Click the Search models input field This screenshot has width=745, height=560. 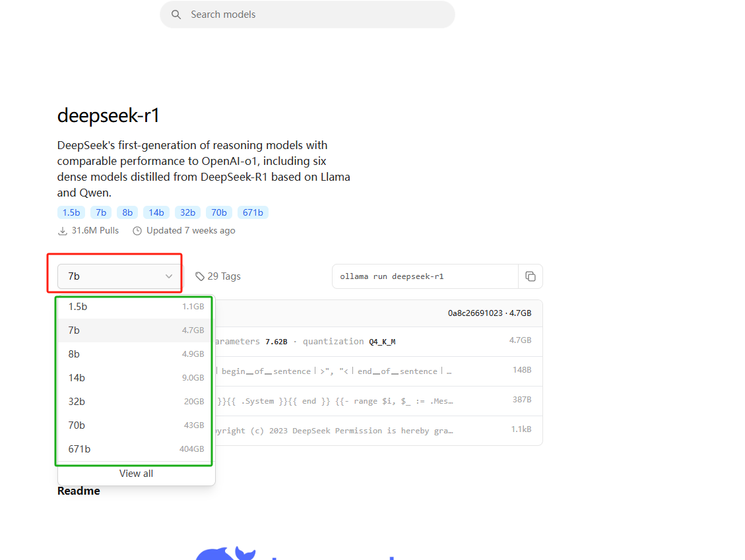point(308,15)
